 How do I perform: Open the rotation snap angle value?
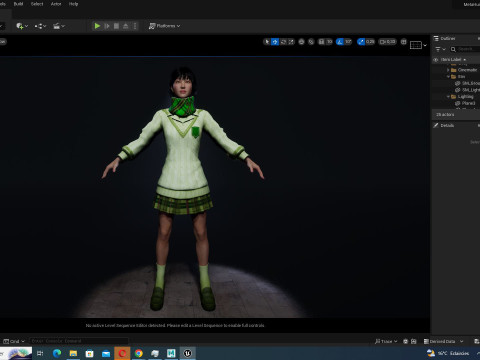pyautogui.click(x=348, y=42)
